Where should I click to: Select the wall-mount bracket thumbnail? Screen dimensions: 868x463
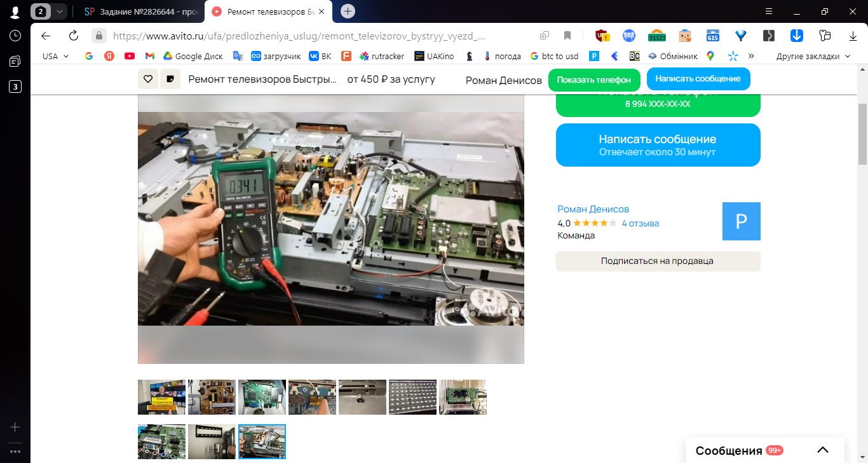212,441
